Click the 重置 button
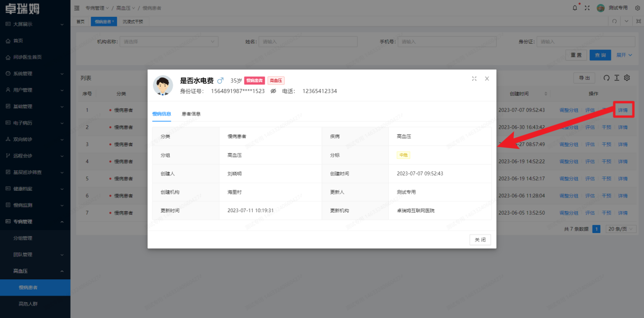 pyautogui.click(x=576, y=55)
